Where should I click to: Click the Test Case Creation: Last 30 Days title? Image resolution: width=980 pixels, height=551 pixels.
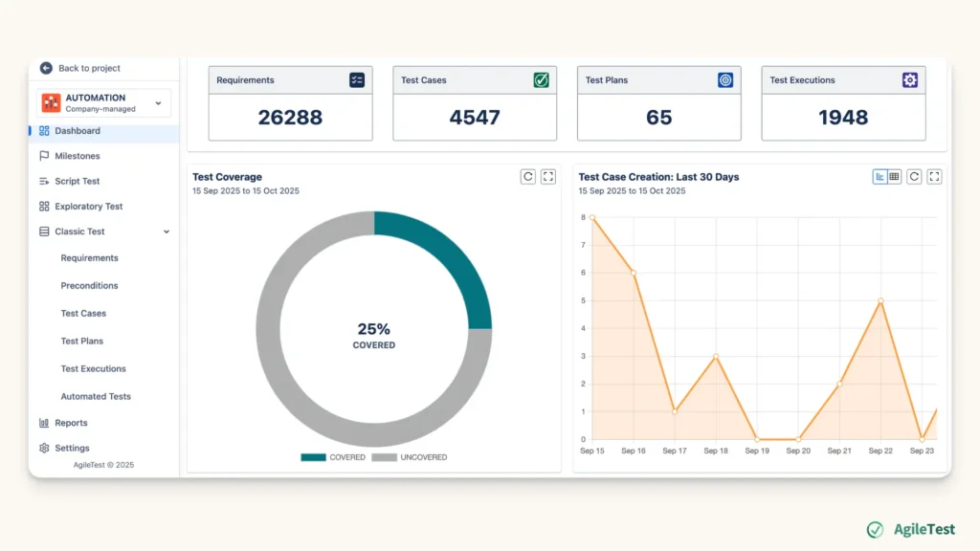click(658, 177)
